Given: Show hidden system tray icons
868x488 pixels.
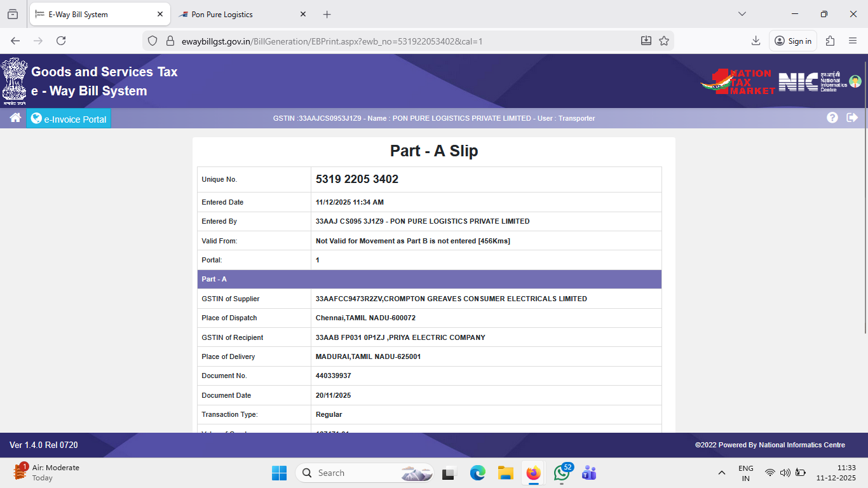Looking at the screenshot, I should 721,473.
